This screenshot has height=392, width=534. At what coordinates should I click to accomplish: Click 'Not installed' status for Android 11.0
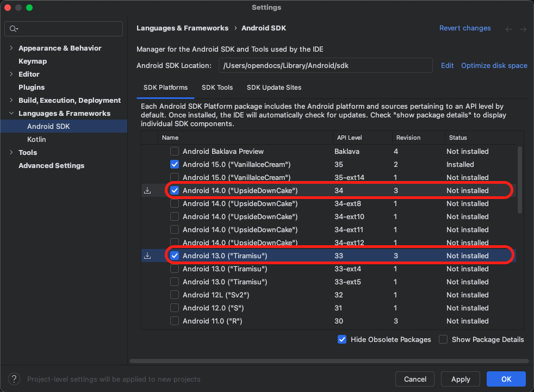coord(467,321)
